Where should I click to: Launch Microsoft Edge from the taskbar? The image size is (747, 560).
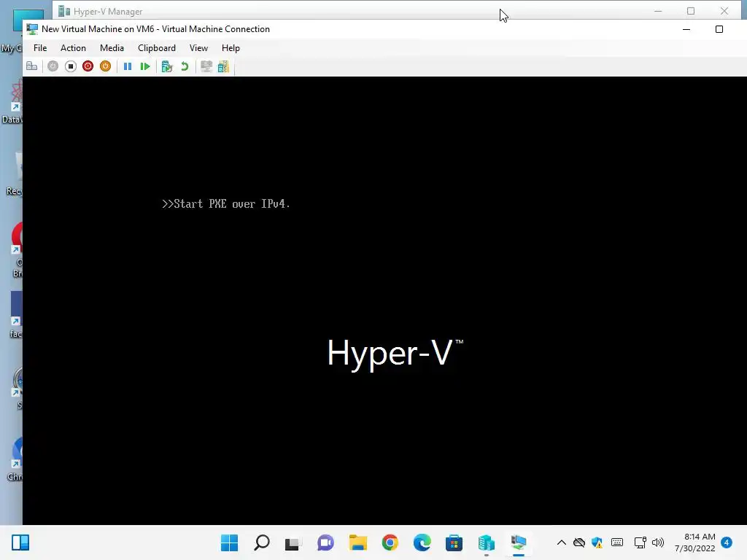[422, 542]
